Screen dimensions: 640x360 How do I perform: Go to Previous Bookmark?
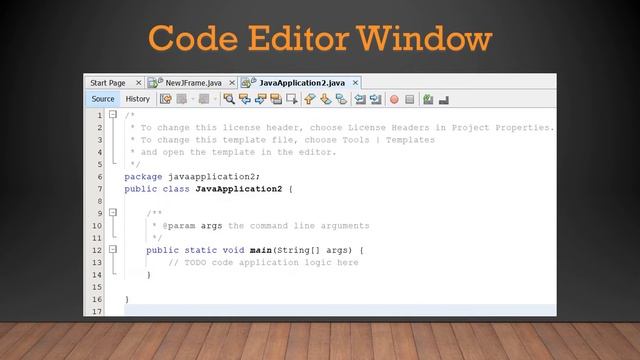(310, 99)
